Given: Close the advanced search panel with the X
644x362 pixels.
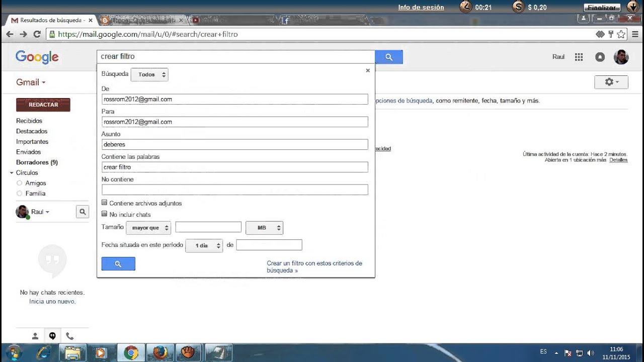Looking at the screenshot, I should click(368, 70).
